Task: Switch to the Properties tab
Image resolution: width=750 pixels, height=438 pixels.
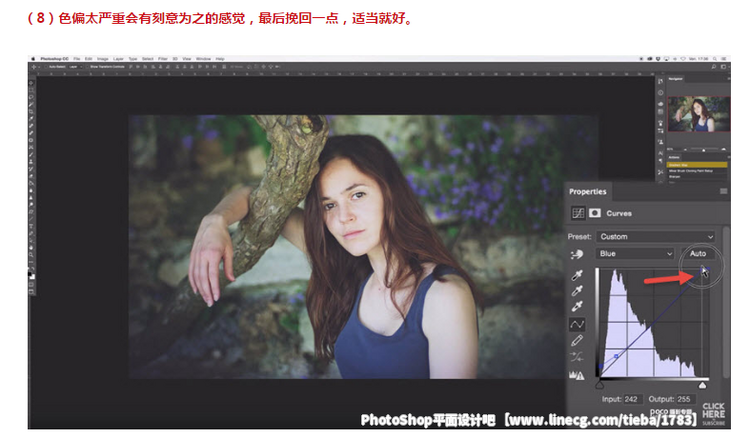Action: coord(588,192)
